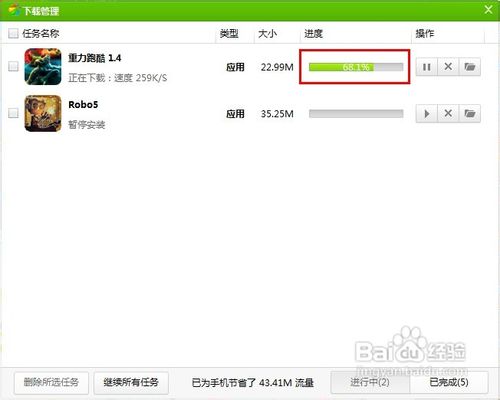Click the 进度 column header
Screen dimensions: 500x400
click(313, 33)
